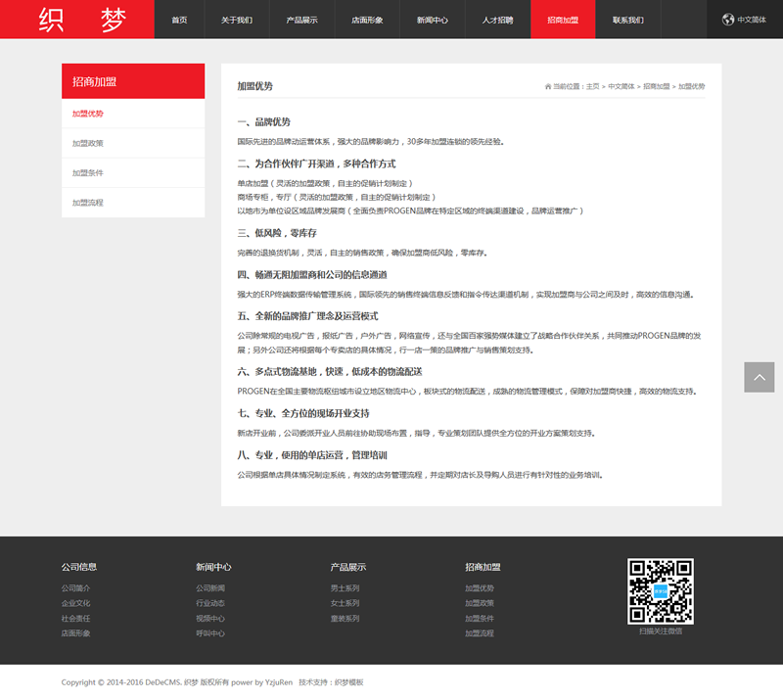Click the globe icon beside 中文简体
Viewport: 783px width, 700px height.
coord(727,20)
